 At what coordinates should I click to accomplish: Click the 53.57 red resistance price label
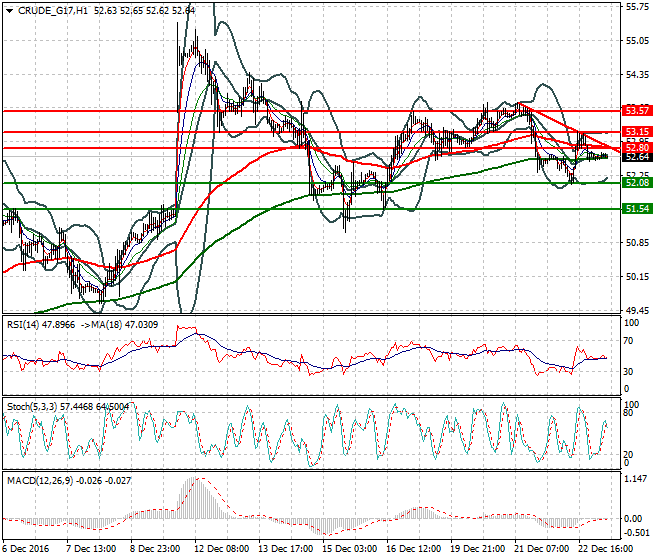click(x=637, y=111)
